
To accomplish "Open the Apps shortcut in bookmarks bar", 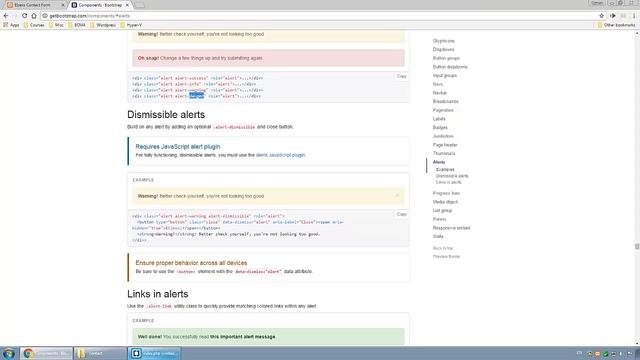I will 11,25.
